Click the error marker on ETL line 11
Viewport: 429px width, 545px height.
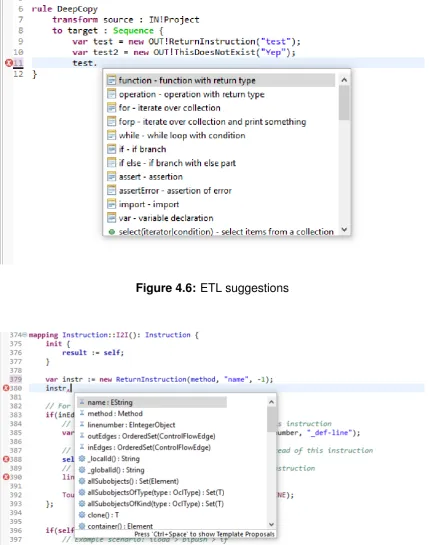point(9,63)
